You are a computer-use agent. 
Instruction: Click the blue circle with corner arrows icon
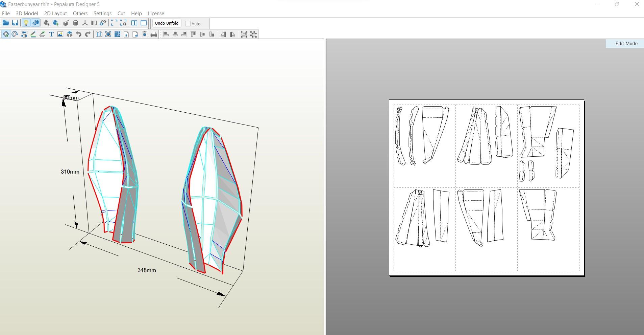[x=108, y=34]
